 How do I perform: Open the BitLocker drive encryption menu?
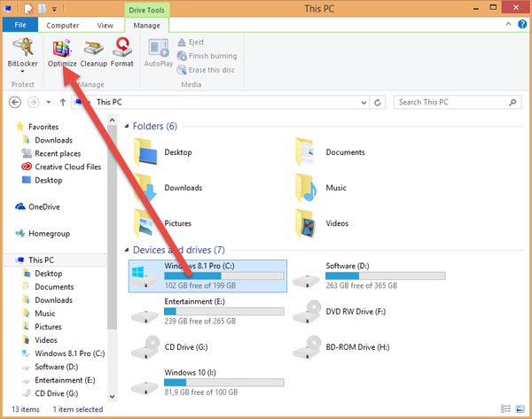[23, 54]
